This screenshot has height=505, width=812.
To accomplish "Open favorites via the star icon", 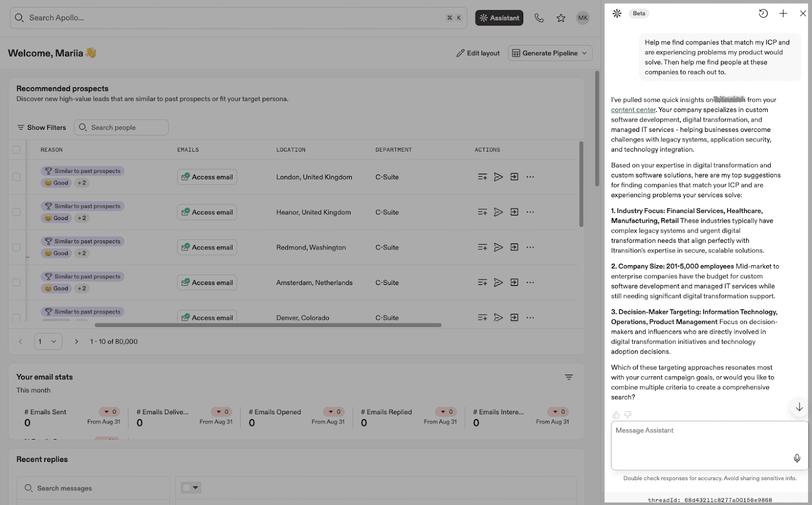I will pos(561,18).
